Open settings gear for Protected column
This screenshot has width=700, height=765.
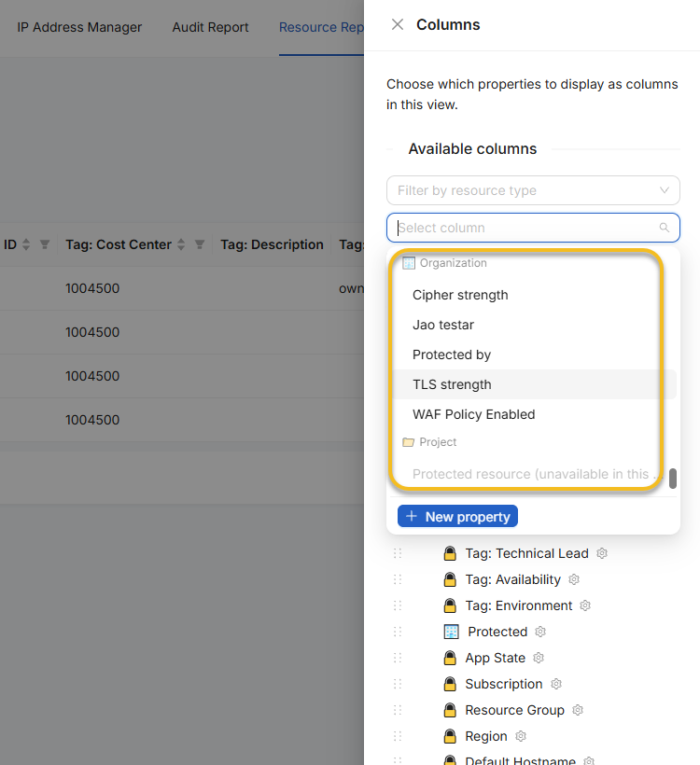pos(540,632)
